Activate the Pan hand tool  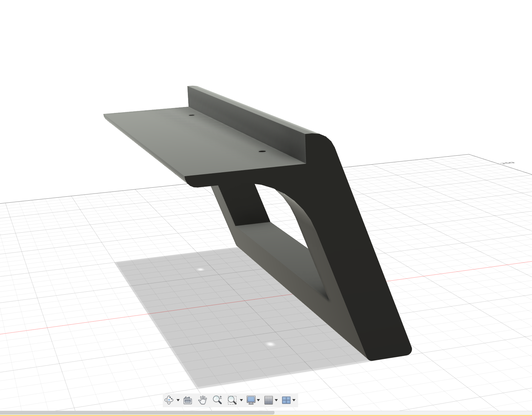point(203,400)
